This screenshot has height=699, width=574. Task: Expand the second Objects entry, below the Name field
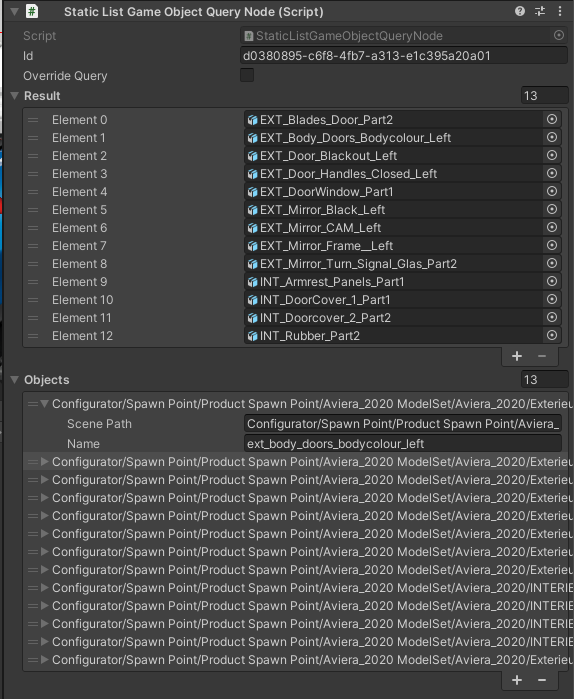point(44,461)
